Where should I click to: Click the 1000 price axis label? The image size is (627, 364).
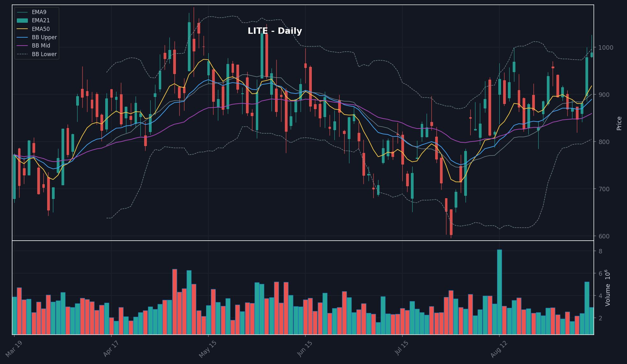coord(606,47)
